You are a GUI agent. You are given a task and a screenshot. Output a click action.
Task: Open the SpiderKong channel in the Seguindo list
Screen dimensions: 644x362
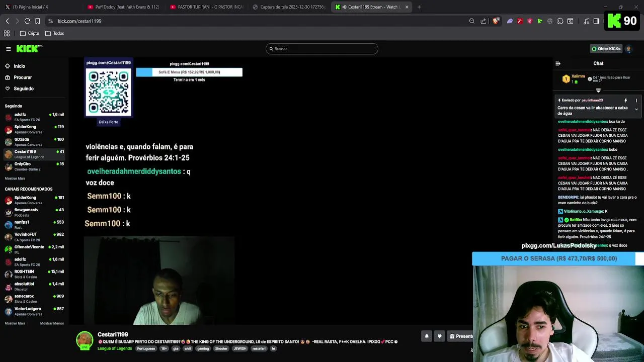(x=34, y=129)
